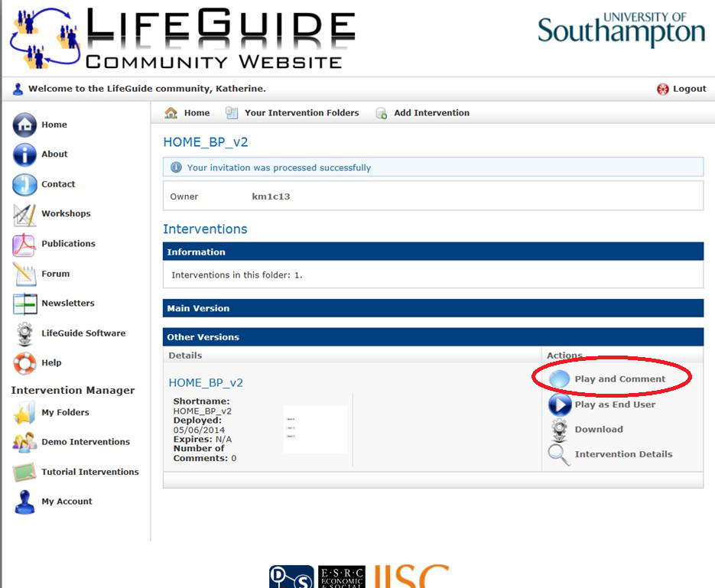Click the Play as End User arrow icon
This screenshot has height=588, width=715.
coord(560,404)
